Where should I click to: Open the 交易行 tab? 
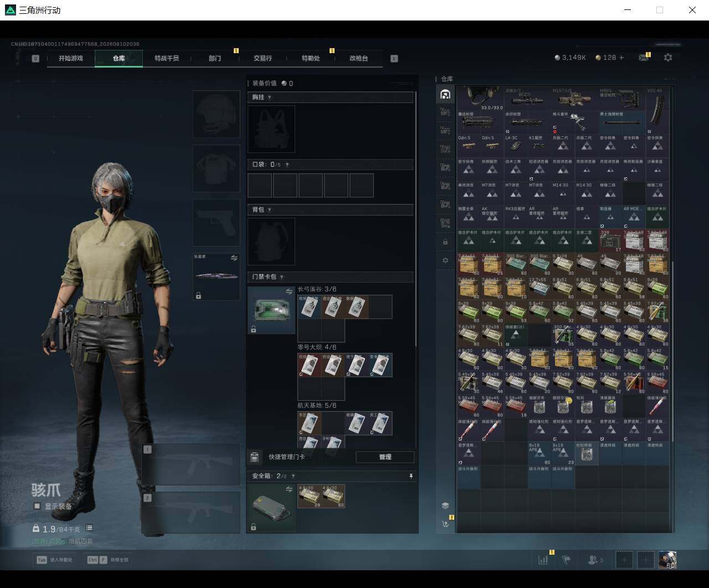point(263,58)
